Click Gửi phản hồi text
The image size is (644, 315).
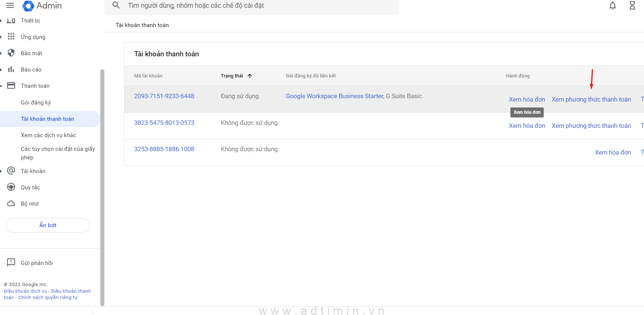pyautogui.click(x=37, y=263)
